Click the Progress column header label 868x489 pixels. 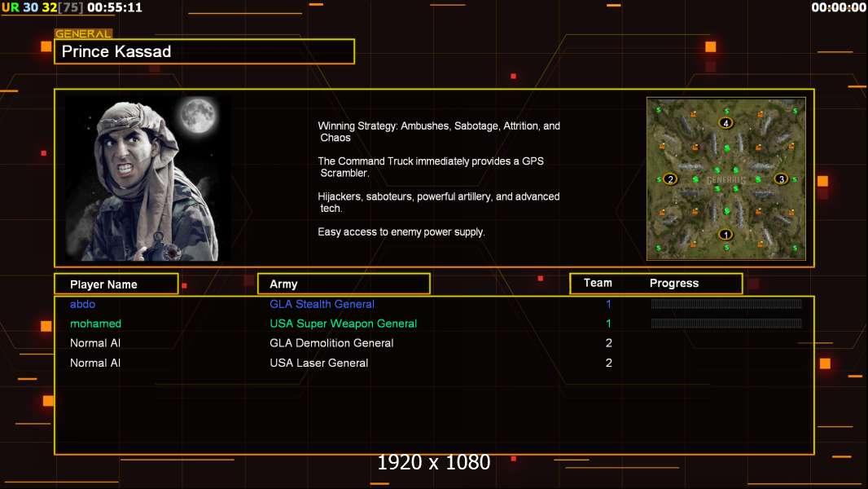click(x=674, y=283)
